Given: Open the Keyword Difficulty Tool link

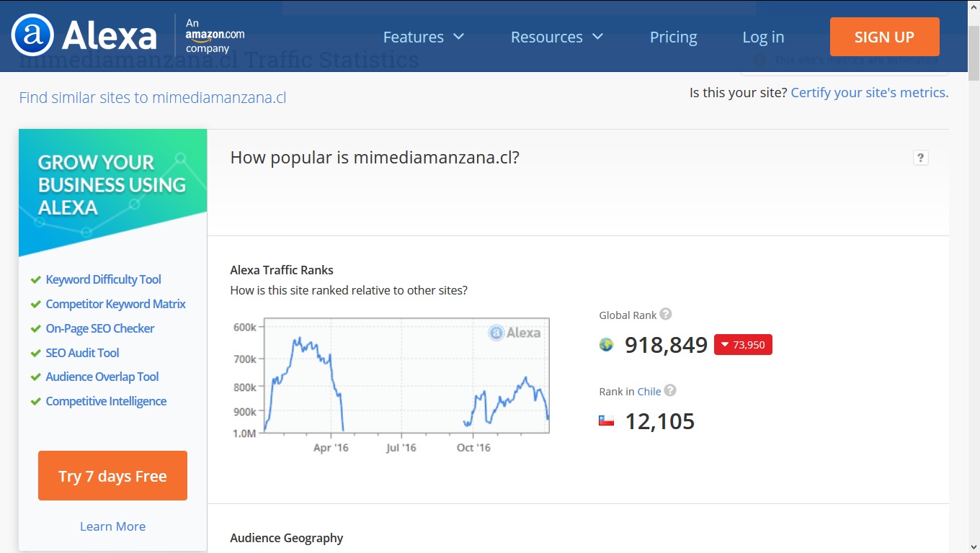Looking at the screenshot, I should tap(103, 279).
